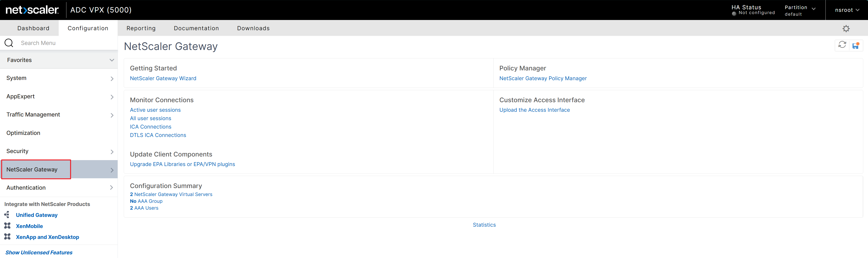The image size is (868, 258).
Task: Click the NetScaler logo
Action: coord(32,10)
